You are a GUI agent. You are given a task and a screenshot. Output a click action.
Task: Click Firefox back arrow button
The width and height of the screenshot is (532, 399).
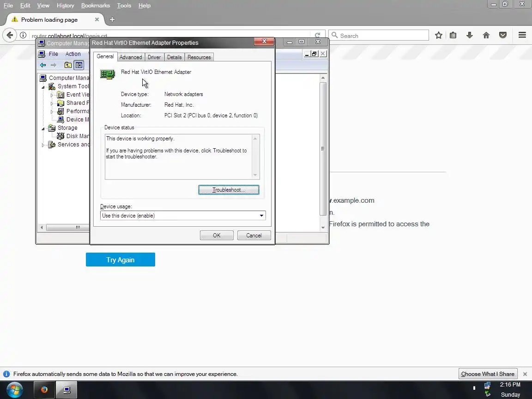click(10, 35)
